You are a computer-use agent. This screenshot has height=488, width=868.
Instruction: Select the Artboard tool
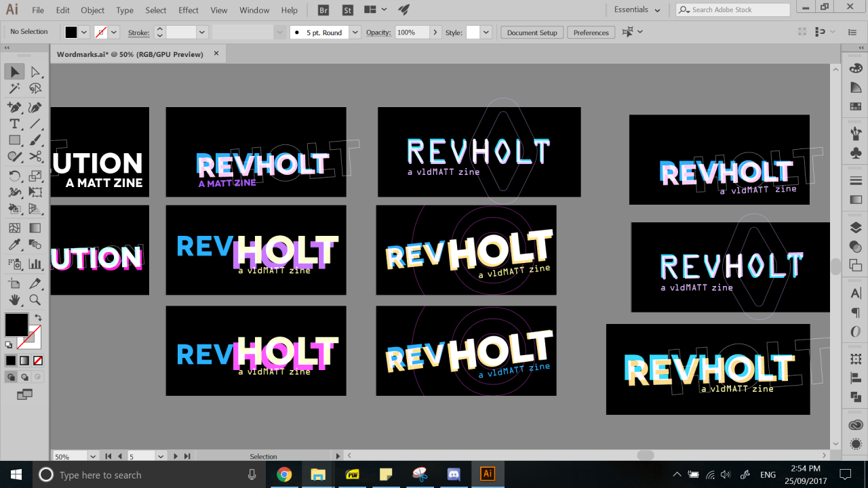15,283
